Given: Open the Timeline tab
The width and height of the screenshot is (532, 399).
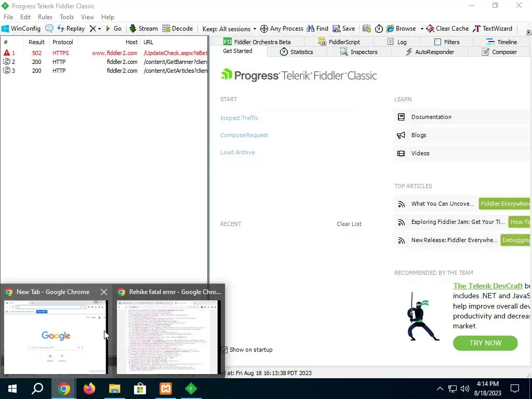Looking at the screenshot, I should click(501, 42).
